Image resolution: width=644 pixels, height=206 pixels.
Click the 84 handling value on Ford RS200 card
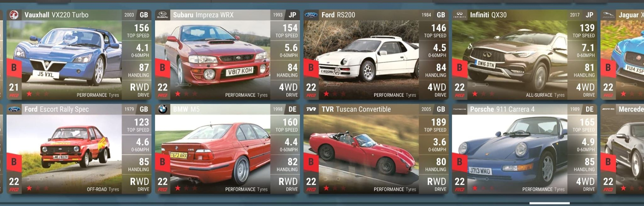(441, 68)
